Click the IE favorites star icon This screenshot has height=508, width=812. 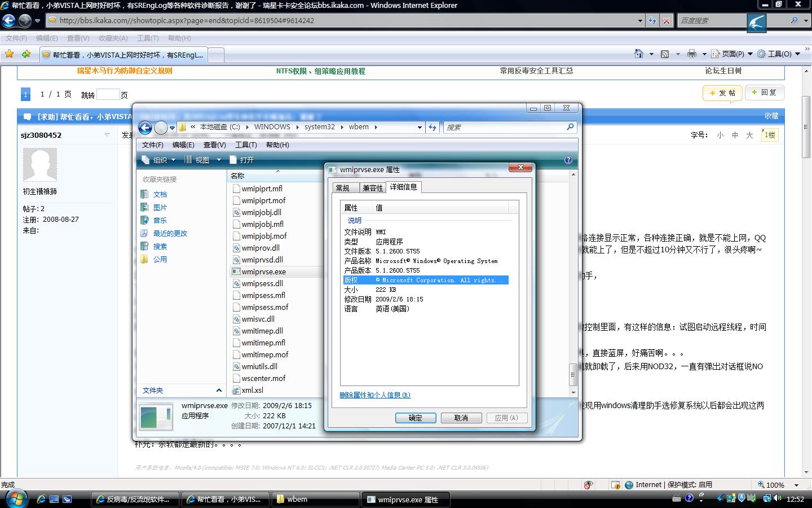(x=9, y=54)
